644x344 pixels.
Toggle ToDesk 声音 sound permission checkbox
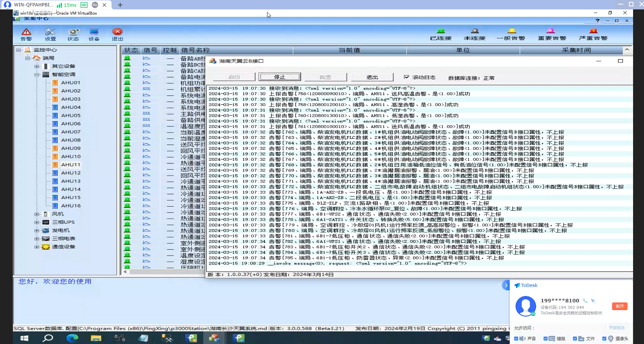tap(516, 339)
